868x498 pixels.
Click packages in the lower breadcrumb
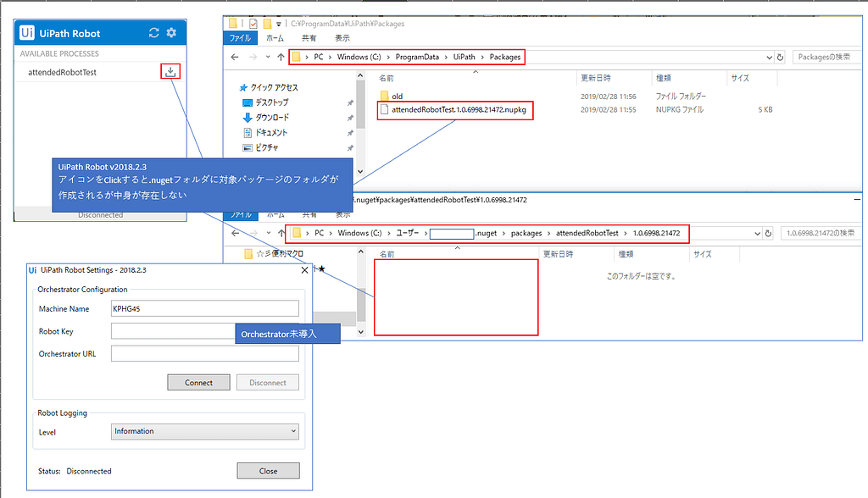click(526, 233)
